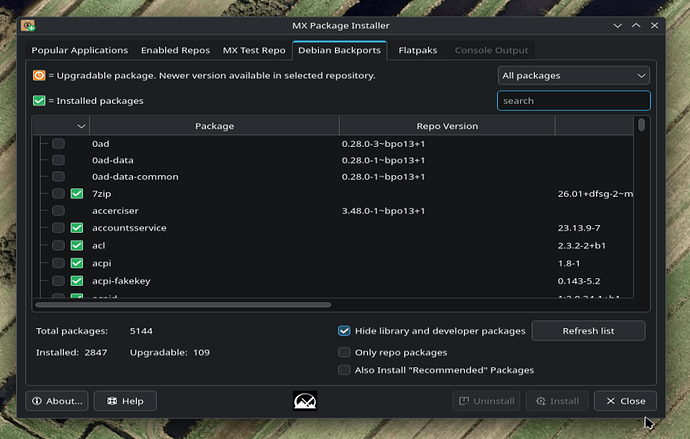Click repo version 0.28.0-3~bpo13+1

tap(383, 144)
